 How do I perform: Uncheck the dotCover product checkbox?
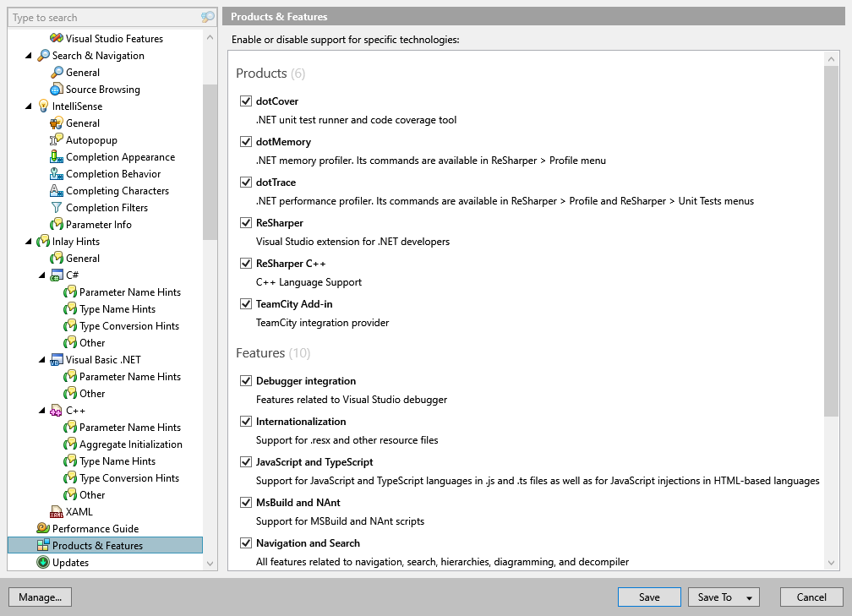click(246, 101)
